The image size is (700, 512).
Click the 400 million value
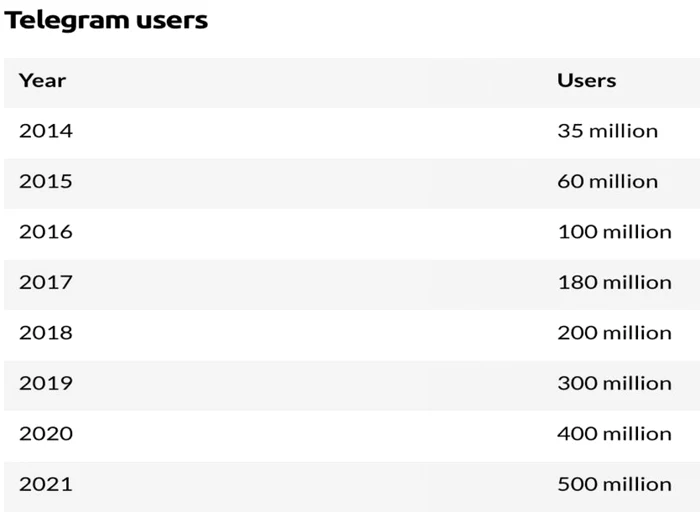pos(615,433)
